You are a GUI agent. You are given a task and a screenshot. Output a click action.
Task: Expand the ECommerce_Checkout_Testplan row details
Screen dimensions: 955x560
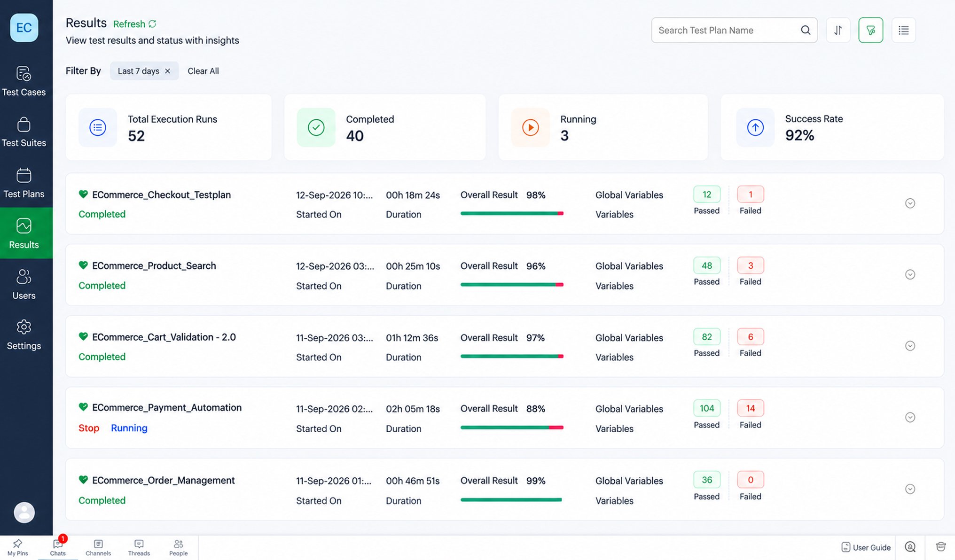tap(910, 203)
